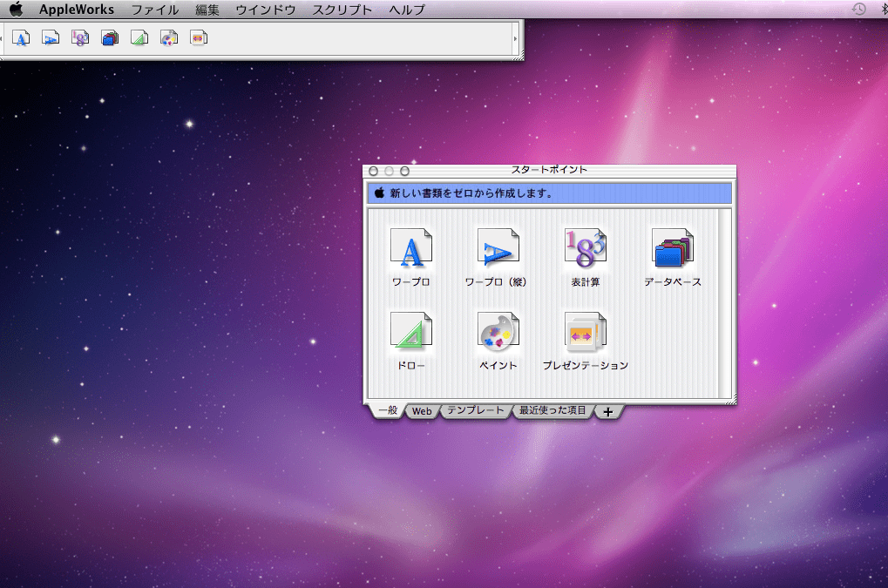Create a new 表計算 spreadsheet

(585, 256)
